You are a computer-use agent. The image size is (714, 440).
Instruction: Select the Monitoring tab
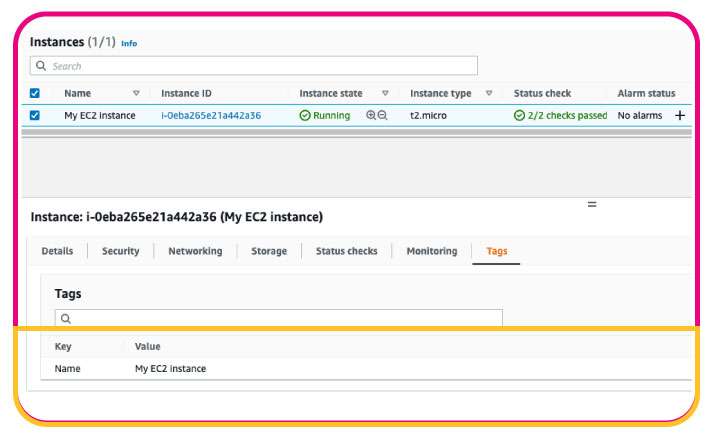431,251
